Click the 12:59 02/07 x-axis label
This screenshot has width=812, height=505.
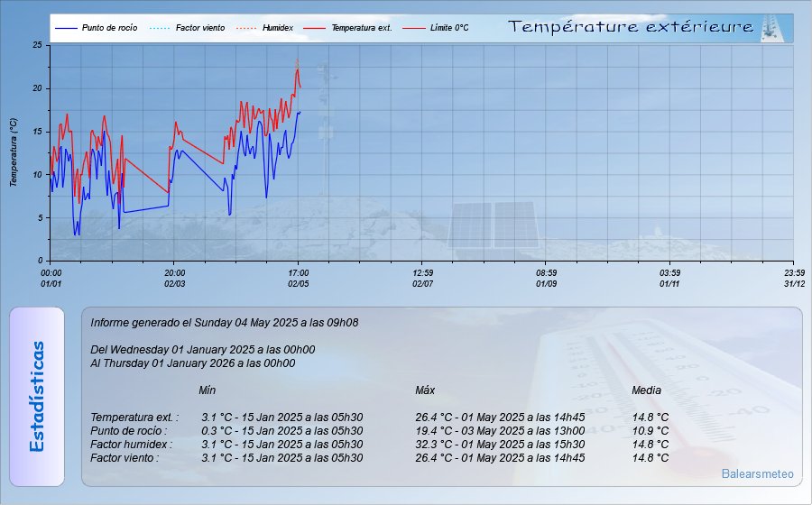pyautogui.click(x=422, y=279)
